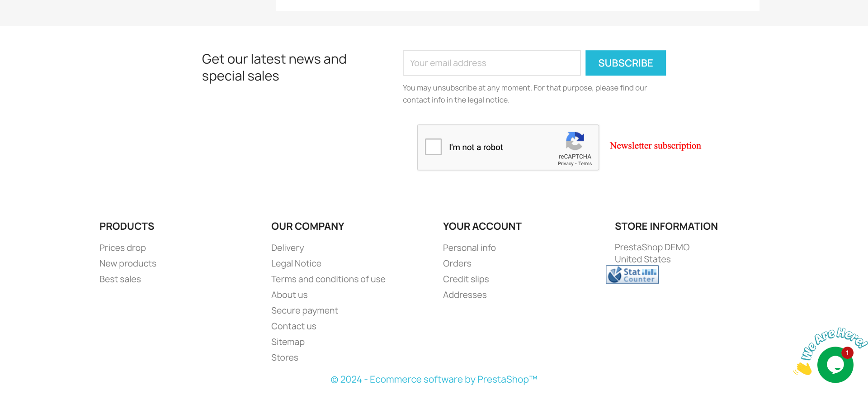Open the Legal Notice page

296,263
